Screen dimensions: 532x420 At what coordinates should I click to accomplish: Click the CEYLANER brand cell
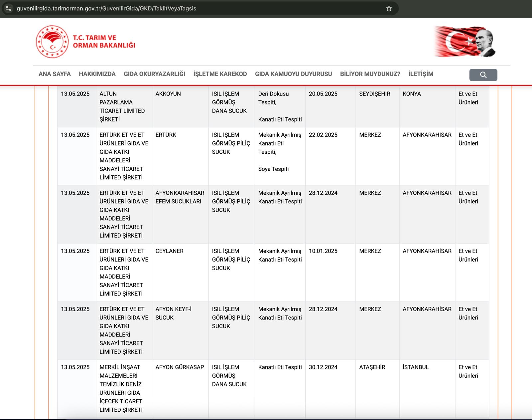click(180, 272)
